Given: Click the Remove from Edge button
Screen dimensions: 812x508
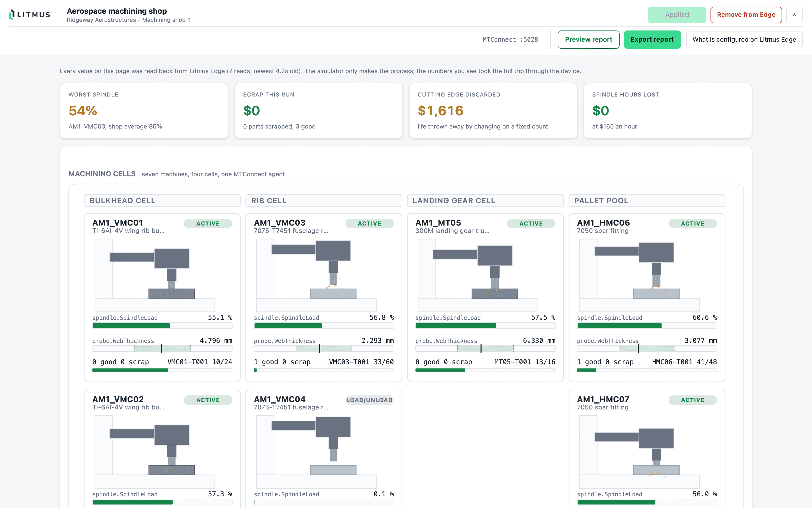Looking at the screenshot, I should pos(746,15).
